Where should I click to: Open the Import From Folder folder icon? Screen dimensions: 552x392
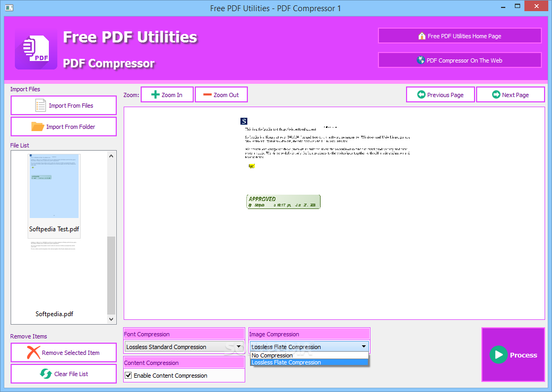[38, 126]
